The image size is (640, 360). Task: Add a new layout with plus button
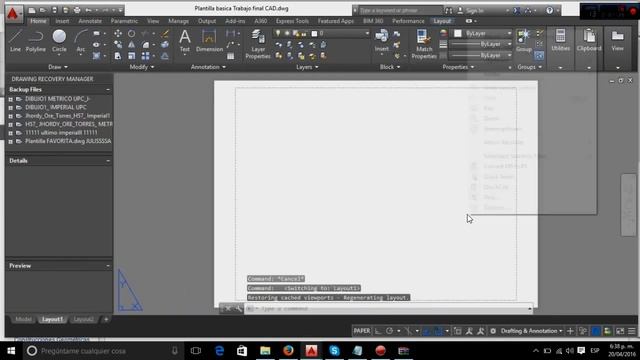point(106,319)
